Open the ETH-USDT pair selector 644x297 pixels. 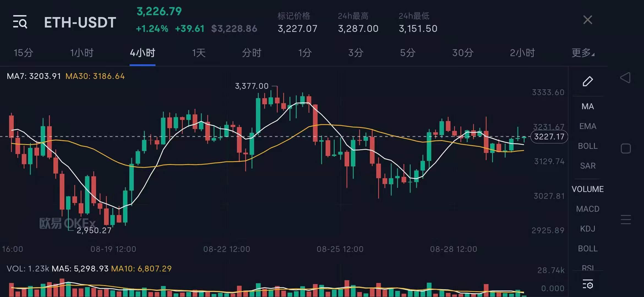click(x=80, y=23)
